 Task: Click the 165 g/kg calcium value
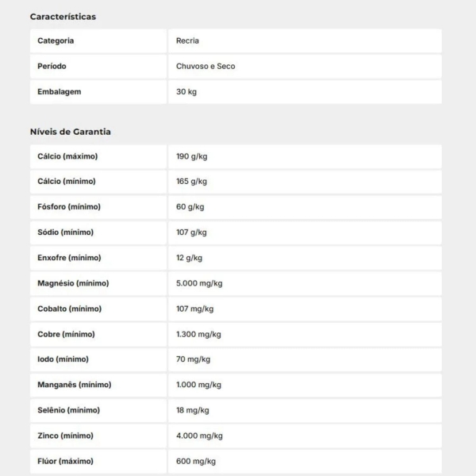click(191, 182)
